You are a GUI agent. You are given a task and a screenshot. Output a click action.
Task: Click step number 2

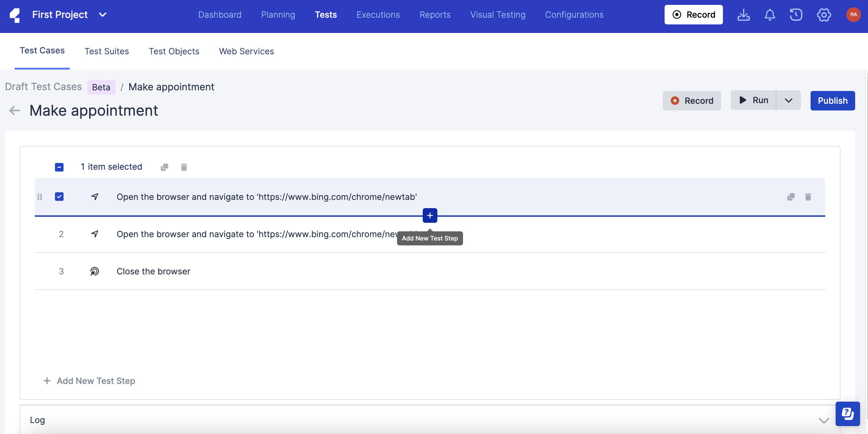tap(61, 234)
